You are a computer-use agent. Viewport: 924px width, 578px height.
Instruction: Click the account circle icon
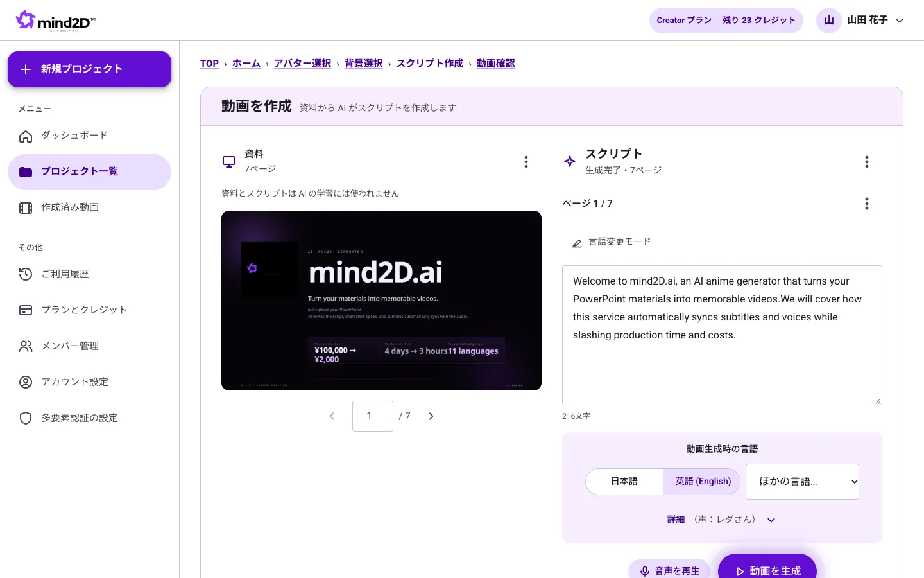point(26,382)
